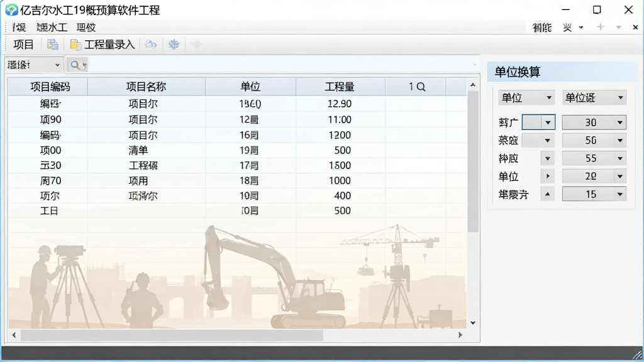
Task: Click the cloud icon in the toolbar
Action: click(151, 45)
